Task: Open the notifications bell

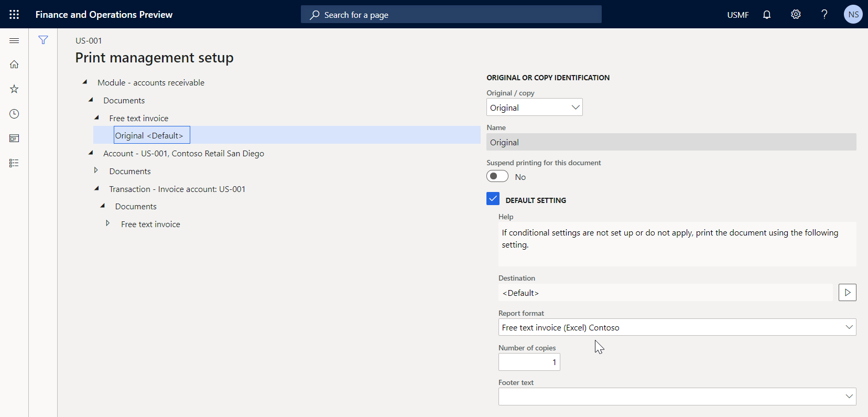Action: point(767,15)
